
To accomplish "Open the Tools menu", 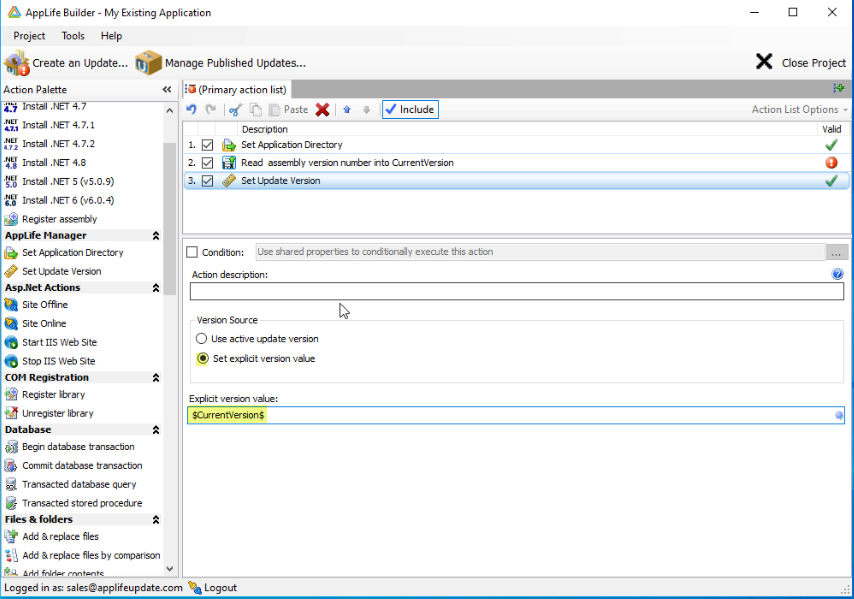I will click(x=73, y=36).
